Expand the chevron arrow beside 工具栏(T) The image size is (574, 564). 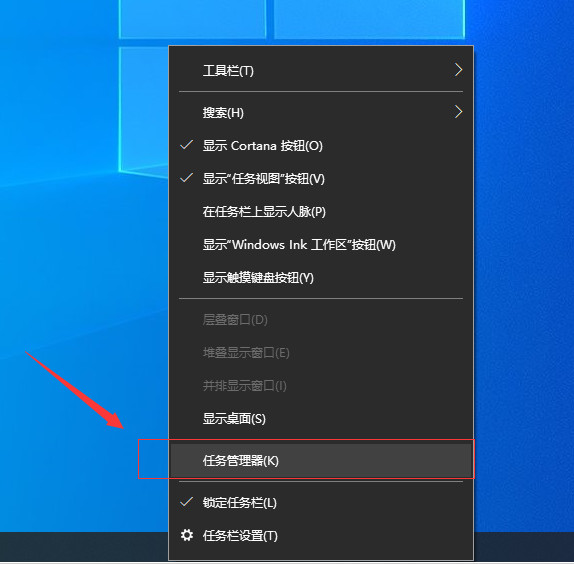click(458, 70)
